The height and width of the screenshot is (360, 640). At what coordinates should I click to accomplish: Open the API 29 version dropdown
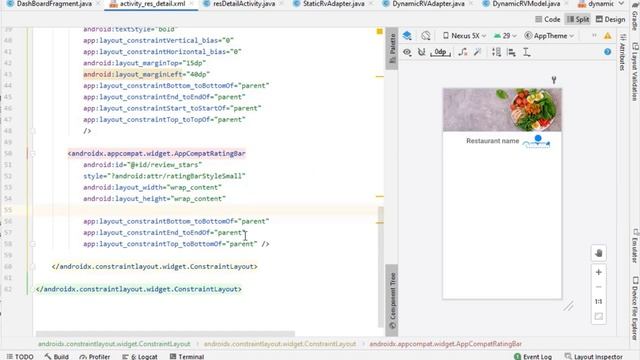pos(505,36)
